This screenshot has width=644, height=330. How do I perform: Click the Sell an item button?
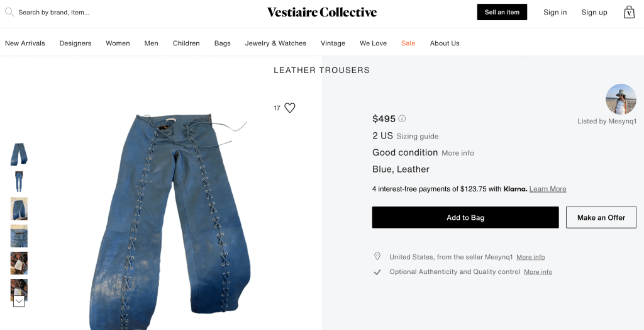[502, 12]
